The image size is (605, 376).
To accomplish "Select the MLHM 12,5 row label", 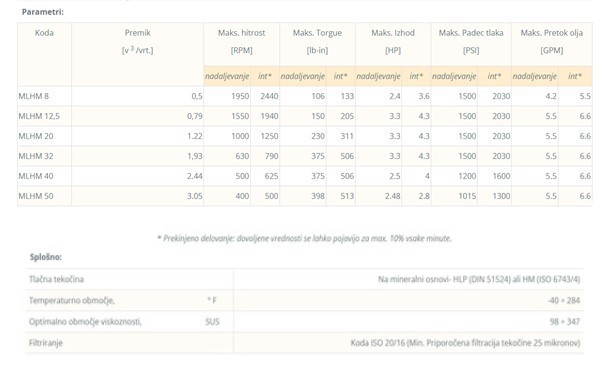I will click(39, 116).
